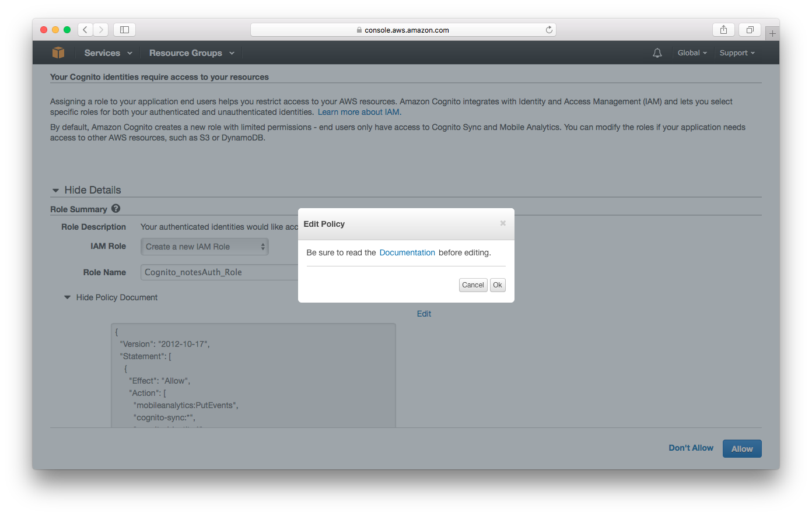The height and width of the screenshot is (516, 812).
Task: Click the padlock icon in the address bar
Action: pyautogui.click(x=359, y=30)
